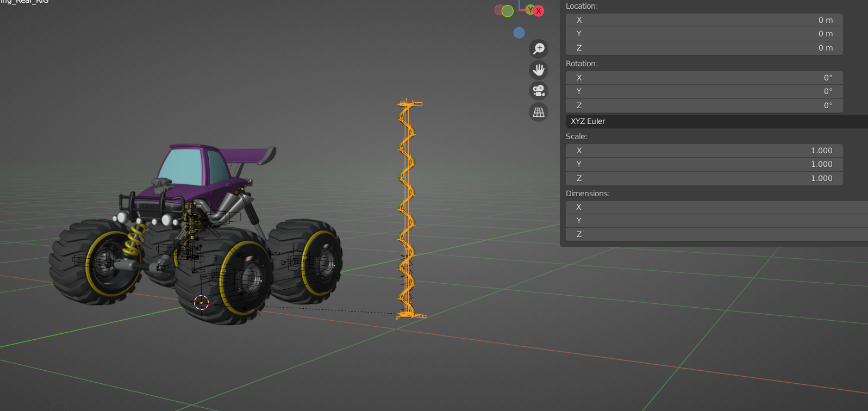Viewport: 868px width, 411px height.
Task: Click the Scale Z value field
Action: point(704,178)
